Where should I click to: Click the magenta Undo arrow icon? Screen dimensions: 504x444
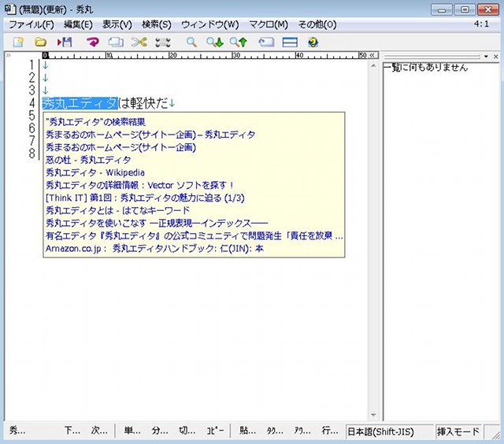(93, 42)
